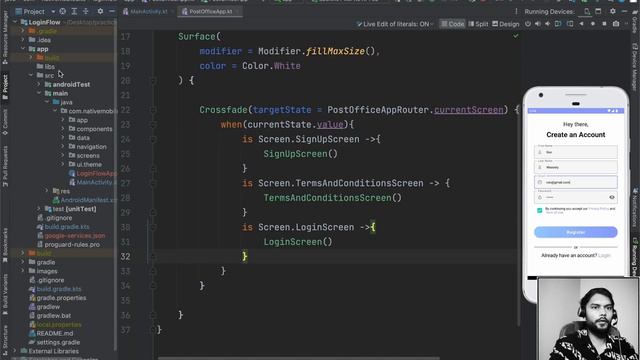
Task: Click green inspection checkmark in editor
Action: tap(516, 36)
